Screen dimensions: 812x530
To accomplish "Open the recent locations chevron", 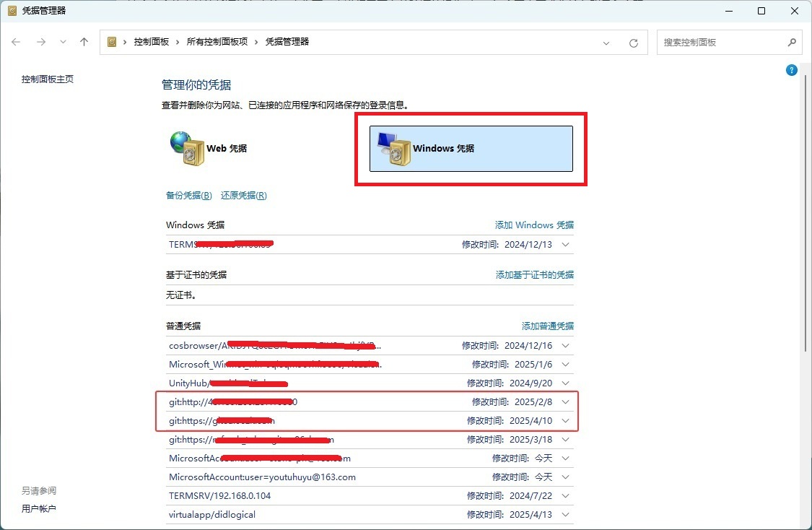I will 63,42.
